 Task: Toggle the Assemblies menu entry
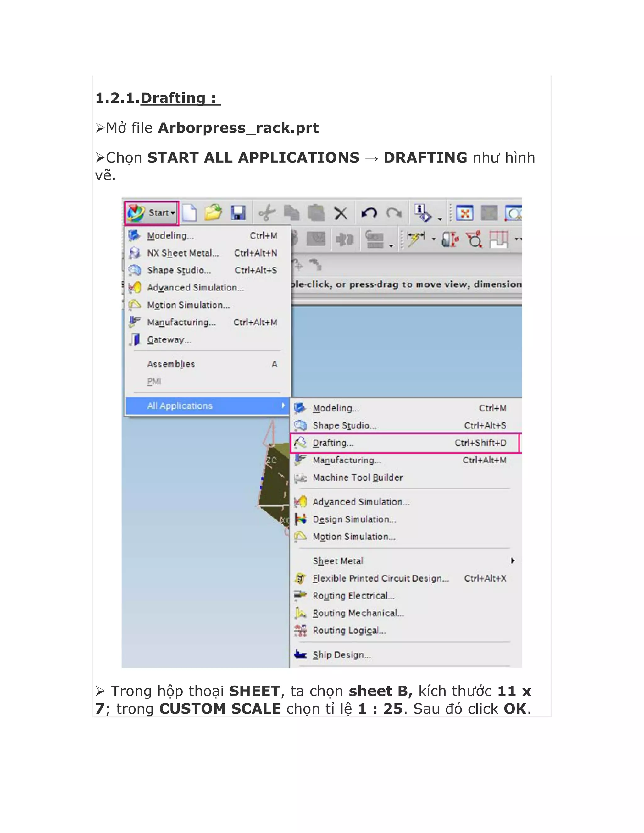208,364
